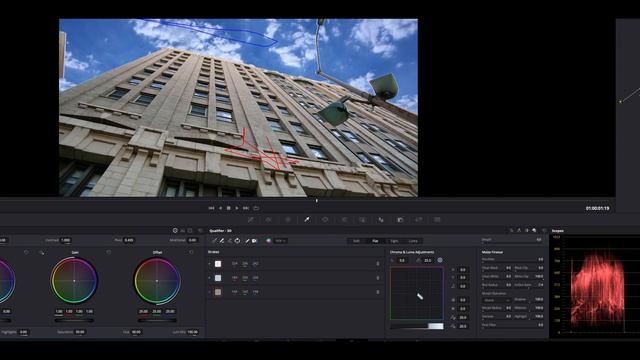640x360 pixels.
Task: Toggle the third stroke row on or off
Action: click(x=210, y=292)
